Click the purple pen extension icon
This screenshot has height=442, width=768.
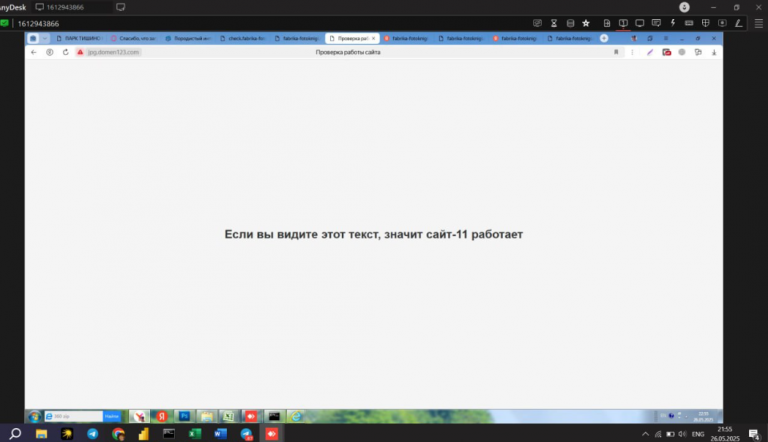pyautogui.click(x=650, y=52)
